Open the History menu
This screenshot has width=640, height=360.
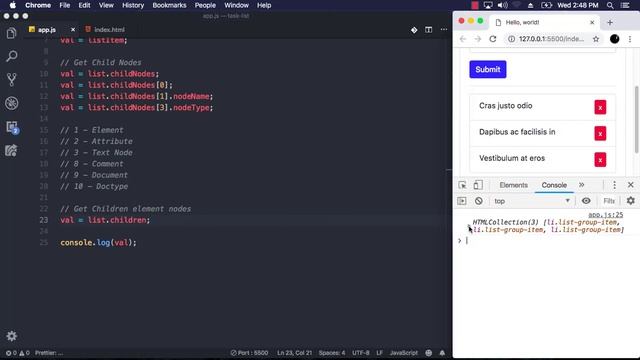pos(133,5)
